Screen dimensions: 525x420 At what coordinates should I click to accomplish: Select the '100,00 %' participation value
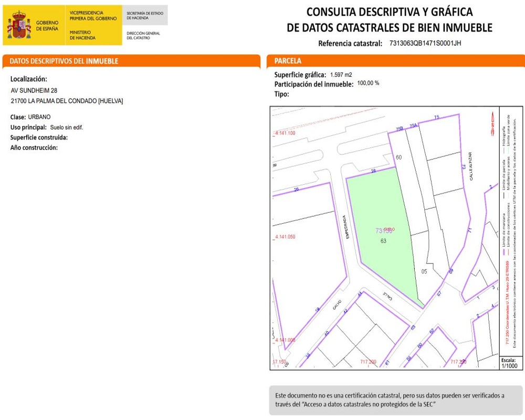(368, 83)
